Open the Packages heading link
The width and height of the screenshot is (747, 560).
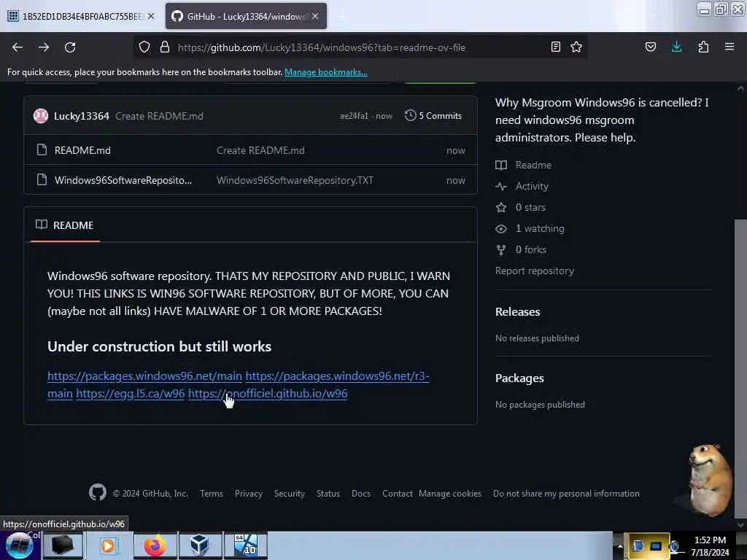[519, 378]
